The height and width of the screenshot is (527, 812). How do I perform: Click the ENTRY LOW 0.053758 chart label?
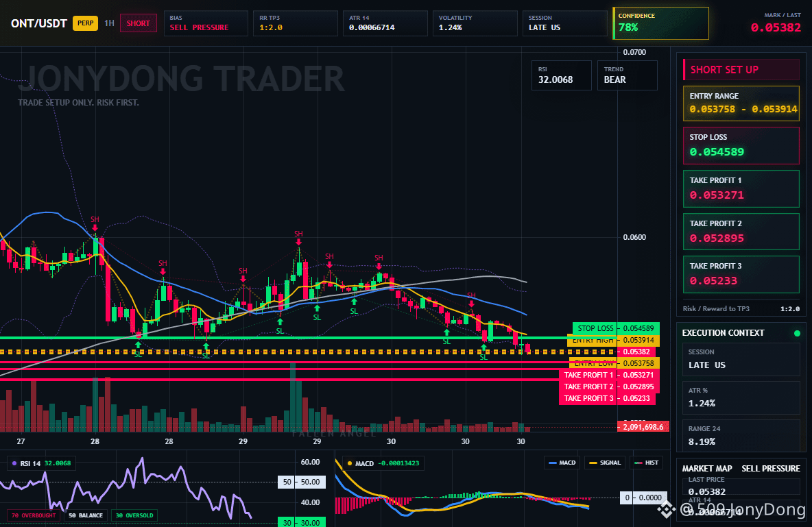(x=614, y=363)
